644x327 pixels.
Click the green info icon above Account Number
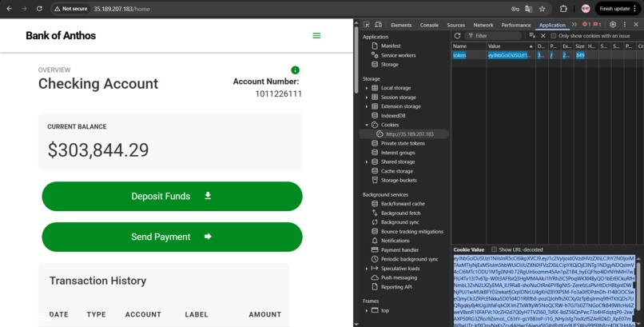coord(295,70)
